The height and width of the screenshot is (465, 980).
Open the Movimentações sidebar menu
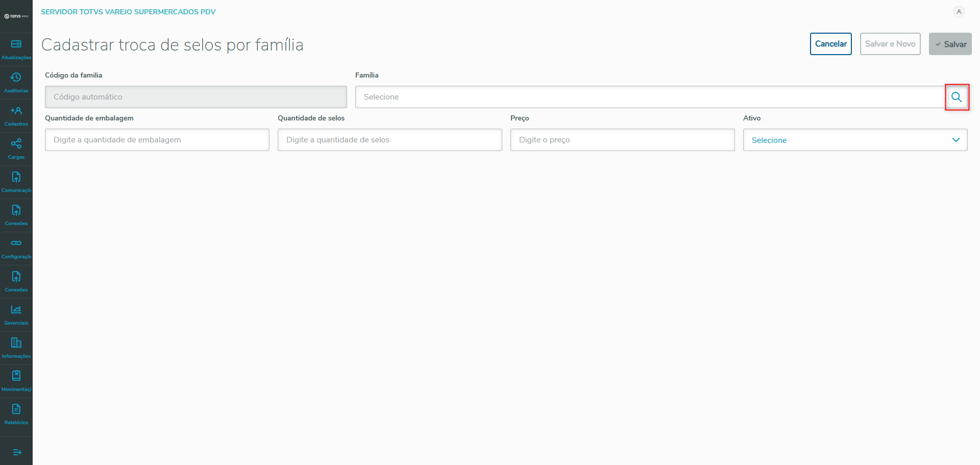point(16,381)
